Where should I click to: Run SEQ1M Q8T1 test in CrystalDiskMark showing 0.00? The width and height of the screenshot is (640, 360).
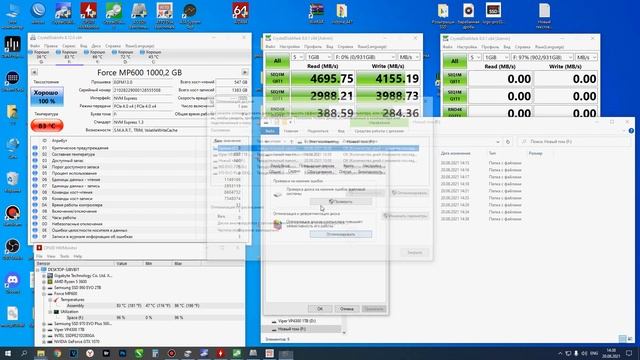455,78
